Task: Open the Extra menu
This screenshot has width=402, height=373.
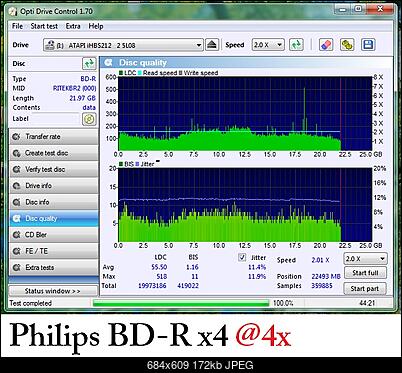Action: click(x=73, y=26)
